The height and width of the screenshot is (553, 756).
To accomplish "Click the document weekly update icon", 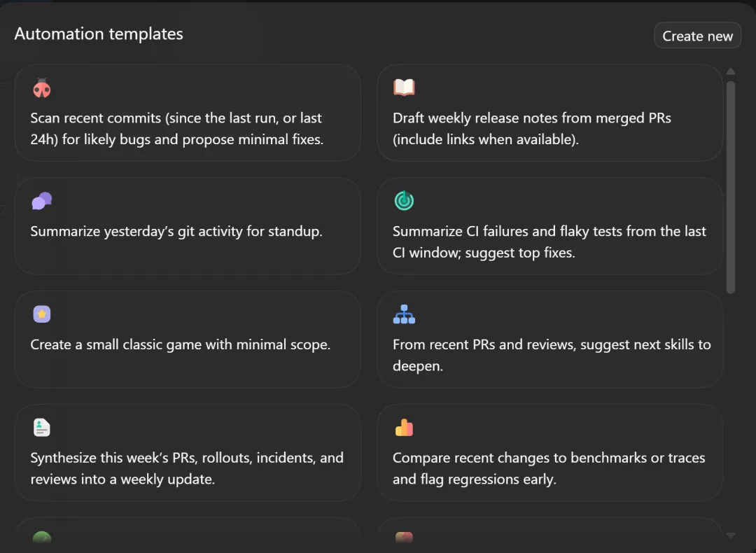I will coord(42,428).
